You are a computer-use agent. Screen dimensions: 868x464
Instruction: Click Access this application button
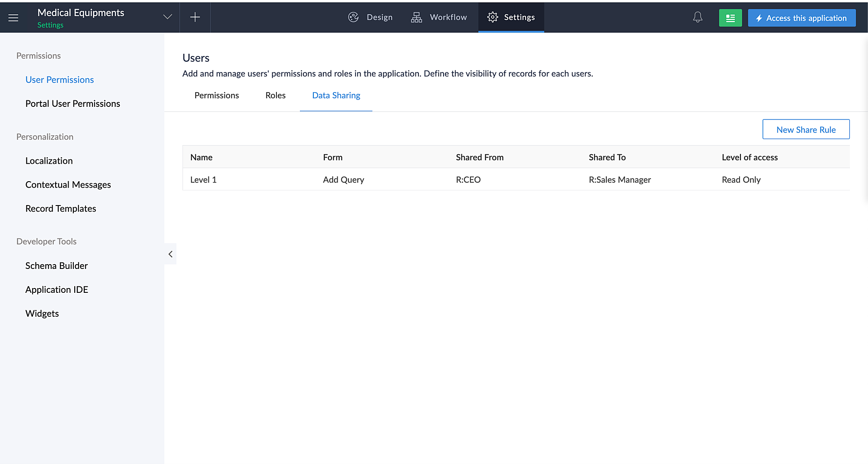click(801, 18)
